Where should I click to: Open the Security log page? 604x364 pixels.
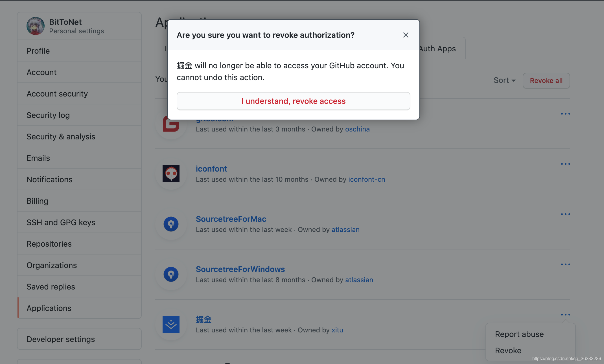[79, 115]
